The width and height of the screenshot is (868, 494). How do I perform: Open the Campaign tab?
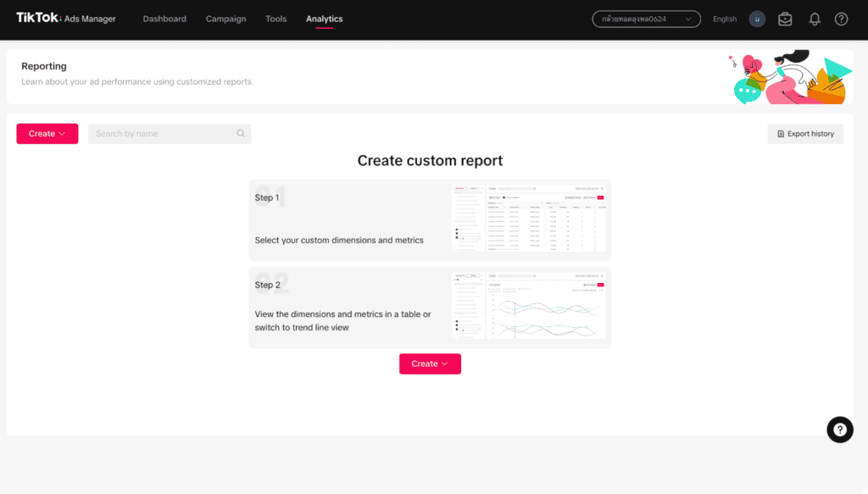[x=225, y=19]
